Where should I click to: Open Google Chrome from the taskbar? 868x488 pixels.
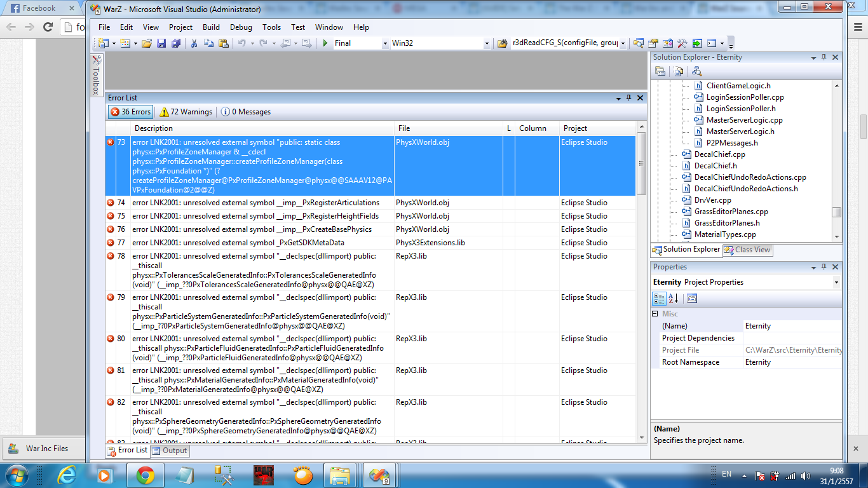[x=145, y=475]
